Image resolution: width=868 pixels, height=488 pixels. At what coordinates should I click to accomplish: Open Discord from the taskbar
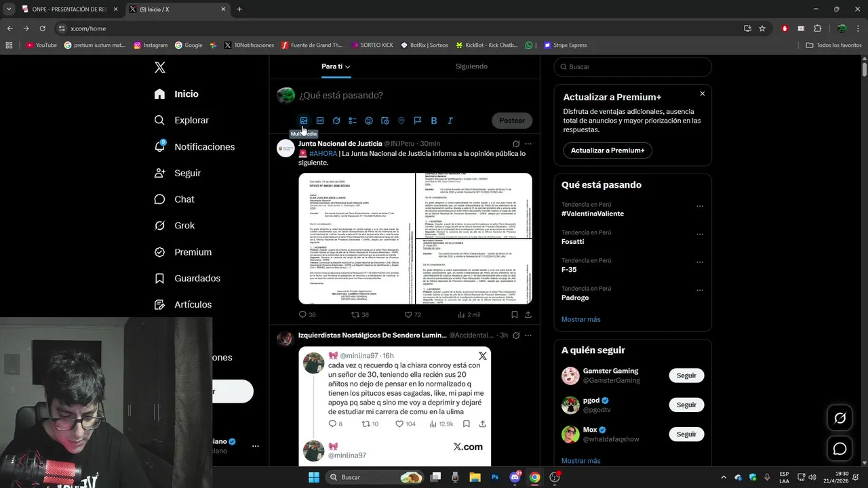tap(515, 477)
